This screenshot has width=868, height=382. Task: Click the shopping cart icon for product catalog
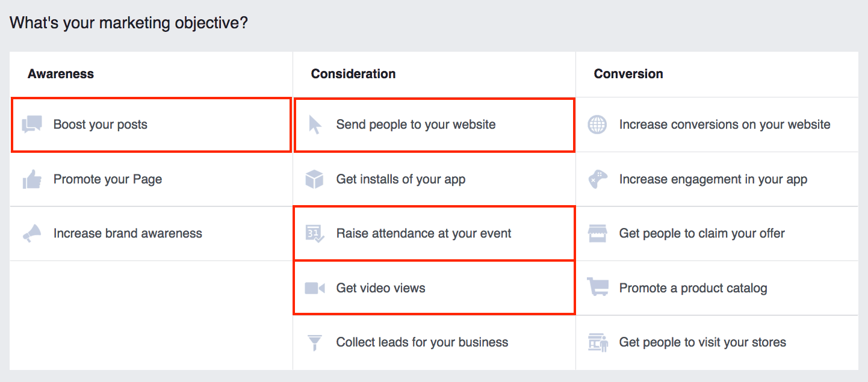(597, 288)
